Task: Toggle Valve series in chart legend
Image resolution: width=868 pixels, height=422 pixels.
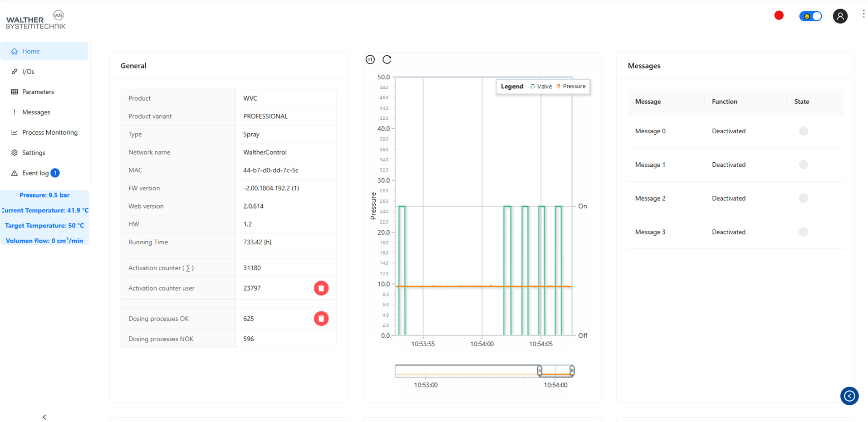Action: point(541,87)
